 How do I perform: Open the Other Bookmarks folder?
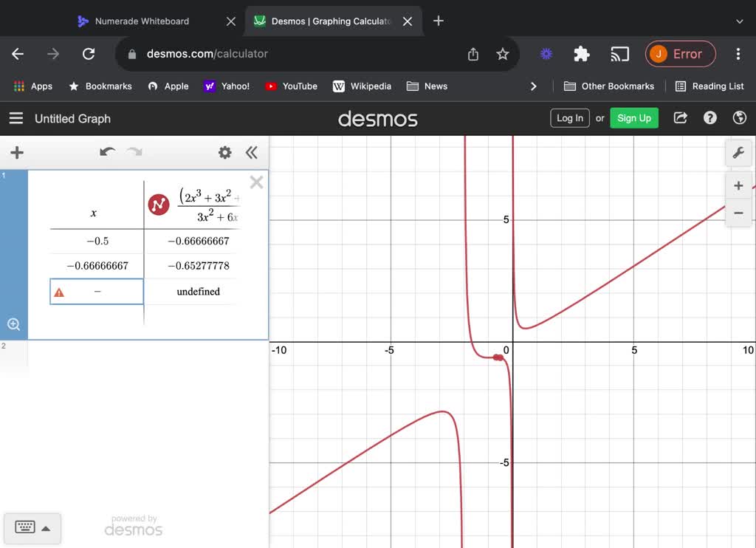point(608,86)
